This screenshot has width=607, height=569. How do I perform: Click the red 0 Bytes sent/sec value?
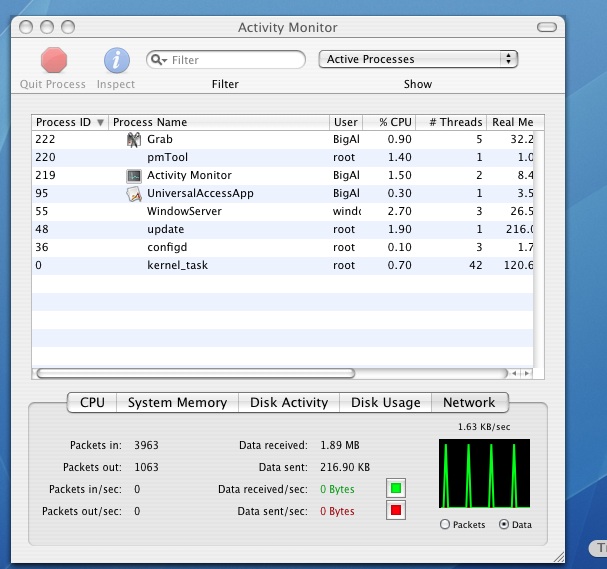click(x=337, y=511)
